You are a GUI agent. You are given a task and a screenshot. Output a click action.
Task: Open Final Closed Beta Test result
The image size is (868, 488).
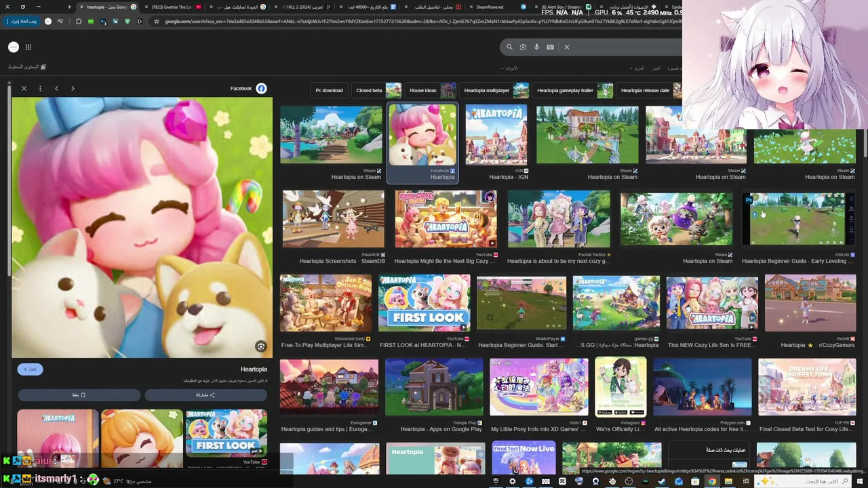tap(807, 388)
